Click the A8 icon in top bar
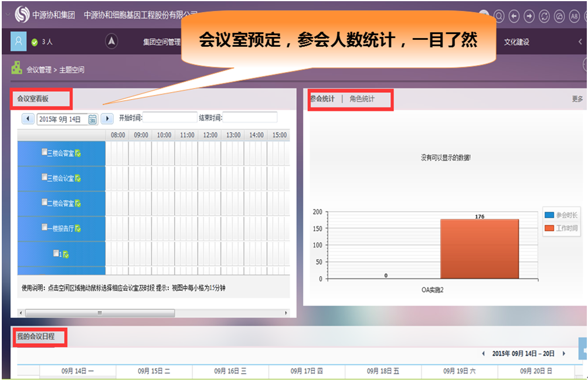 (575, 16)
